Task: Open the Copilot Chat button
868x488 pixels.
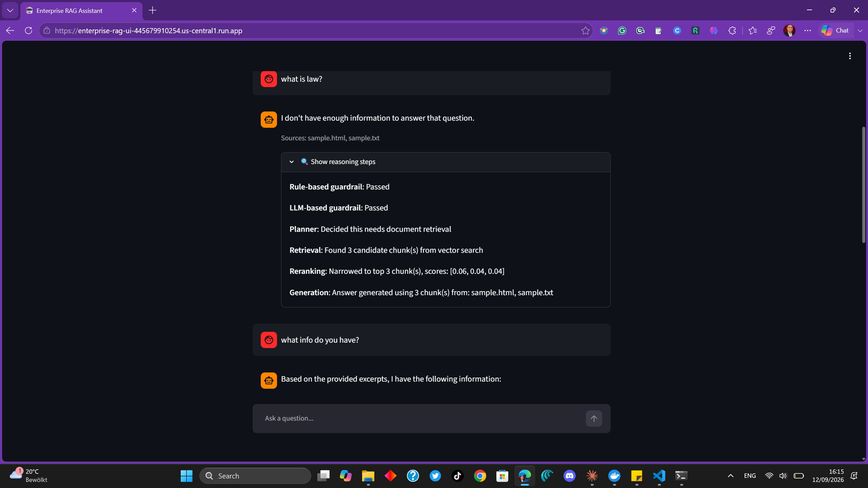Action: (x=835, y=30)
